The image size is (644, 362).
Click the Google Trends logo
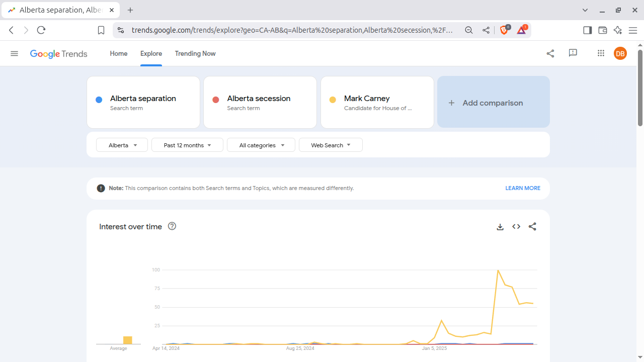pyautogui.click(x=58, y=54)
